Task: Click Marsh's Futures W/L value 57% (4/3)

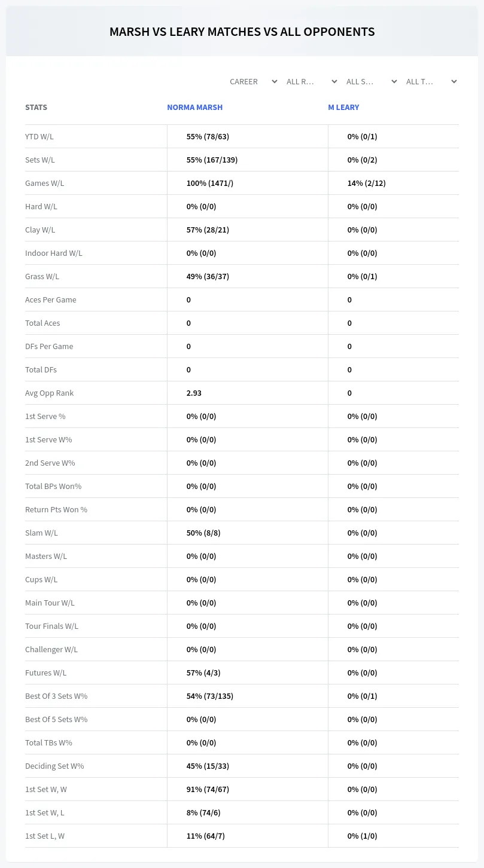Action: coord(203,673)
